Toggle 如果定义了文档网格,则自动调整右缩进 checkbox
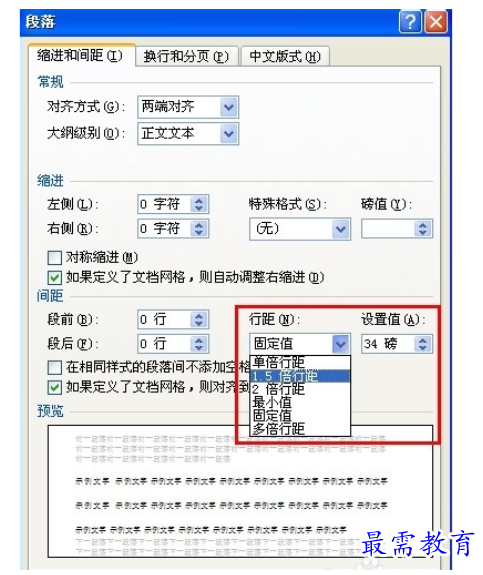This screenshot has width=483, height=575. [x=55, y=278]
